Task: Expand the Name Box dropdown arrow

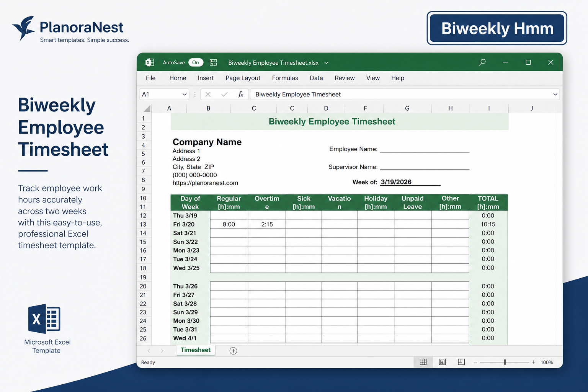Action: tap(185, 94)
